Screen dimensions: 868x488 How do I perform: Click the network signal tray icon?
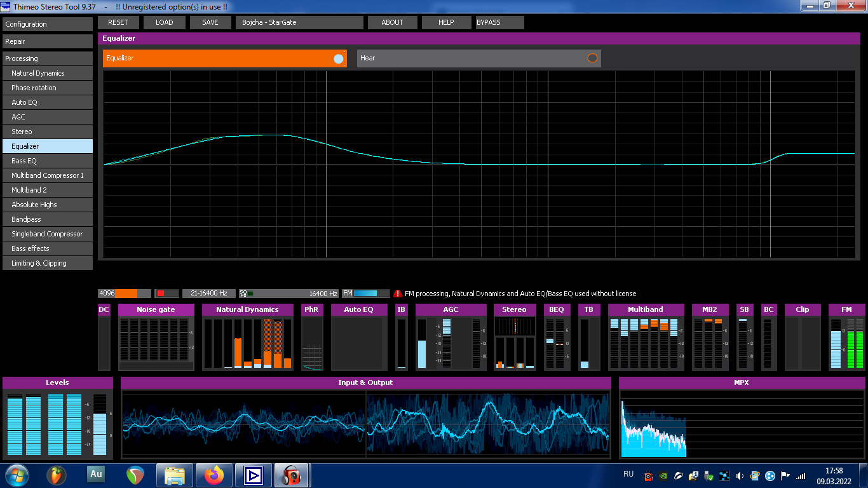[801, 475]
